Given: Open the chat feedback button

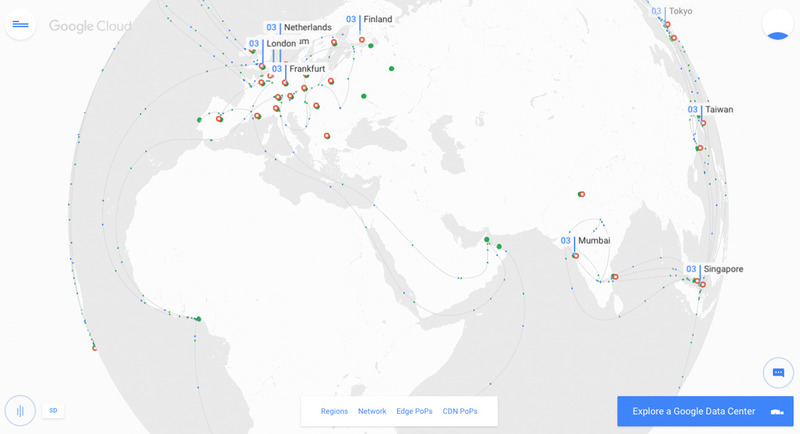Looking at the screenshot, I should pos(778,373).
